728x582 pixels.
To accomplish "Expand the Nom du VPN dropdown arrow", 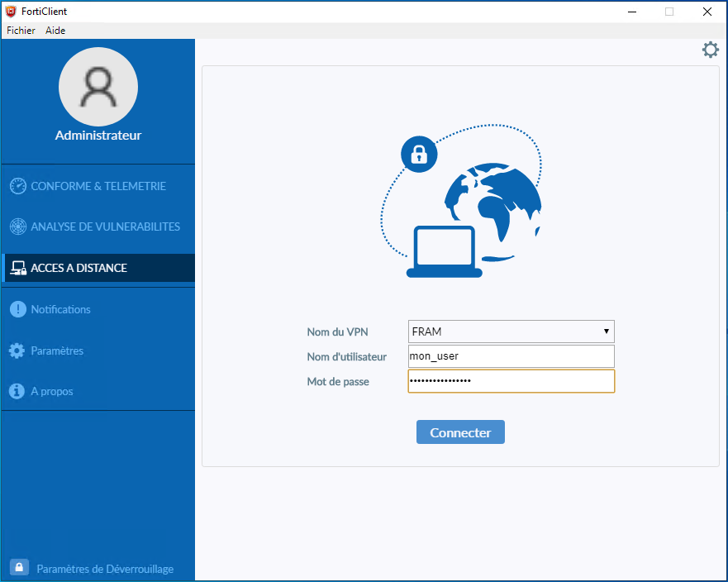I will click(x=606, y=332).
